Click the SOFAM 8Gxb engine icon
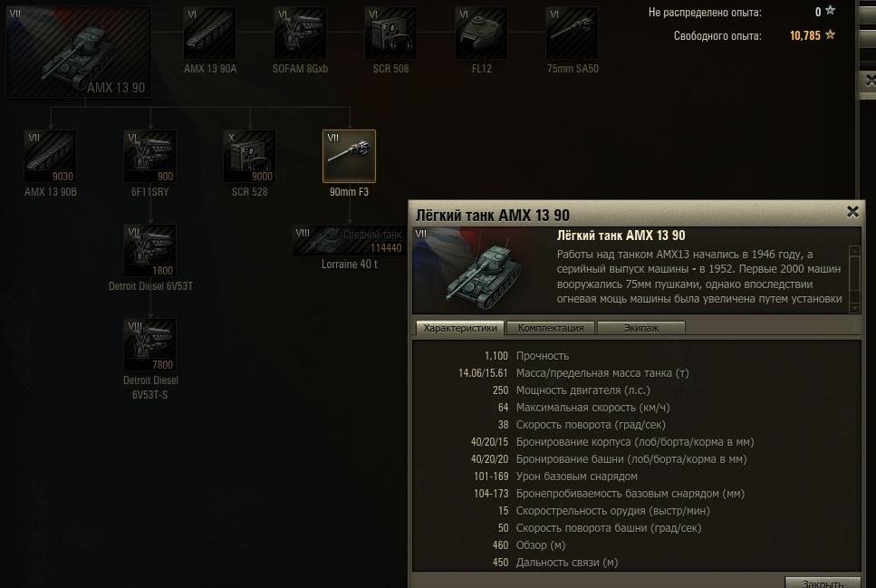Viewport: 876px width, 588px height. pyautogui.click(x=300, y=33)
